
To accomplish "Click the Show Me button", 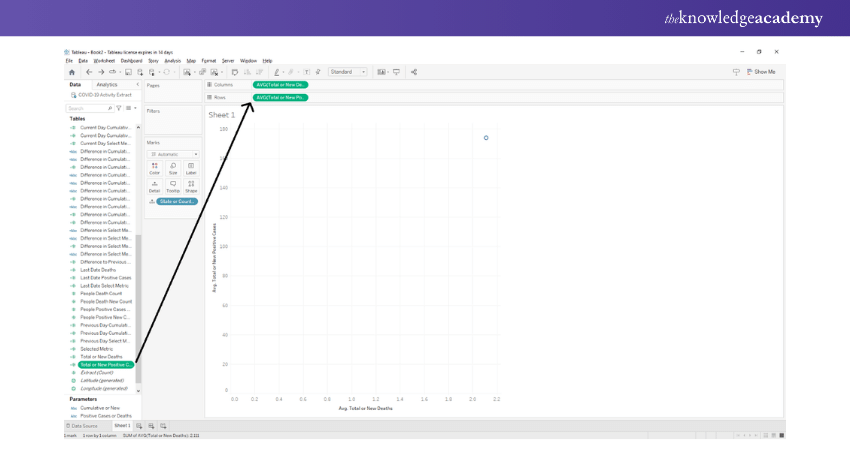I will pyautogui.click(x=761, y=72).
